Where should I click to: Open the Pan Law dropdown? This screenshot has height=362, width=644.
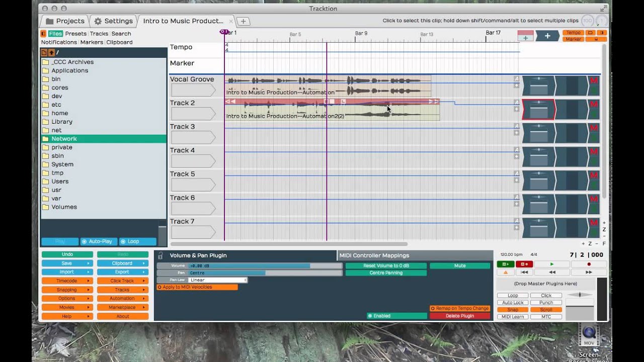click(x=218, y=280)
